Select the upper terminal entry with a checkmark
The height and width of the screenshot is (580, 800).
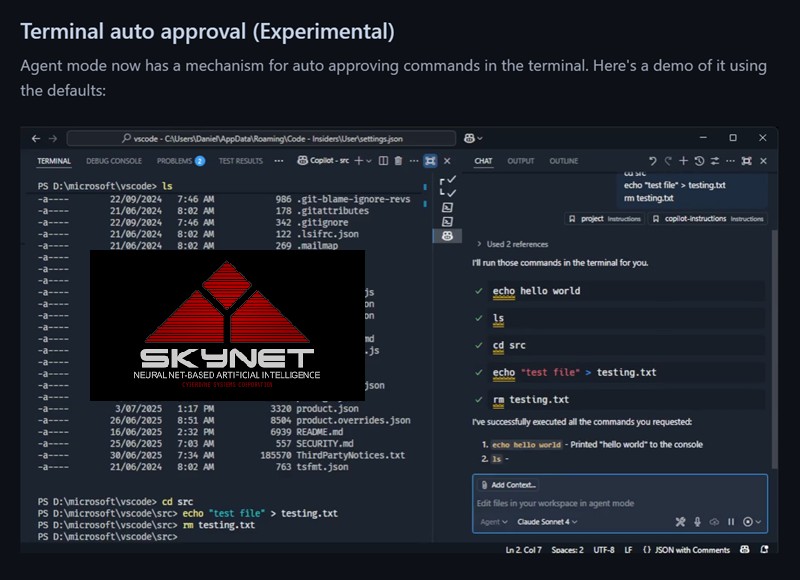tap(447, 180)
